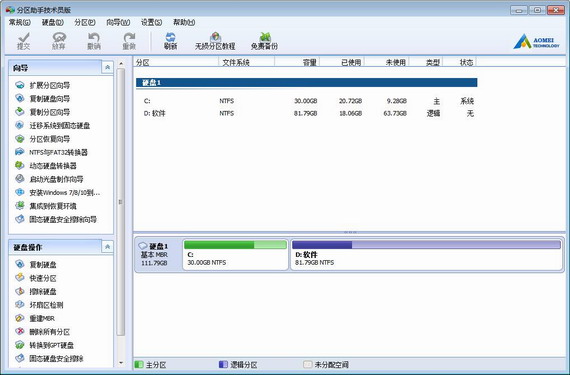Open the 向导(W) menu

tap(118, 23)
